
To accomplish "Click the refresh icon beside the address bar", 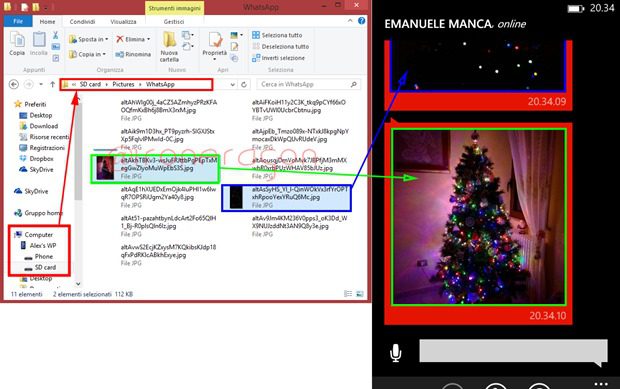I will click(244, 84).
